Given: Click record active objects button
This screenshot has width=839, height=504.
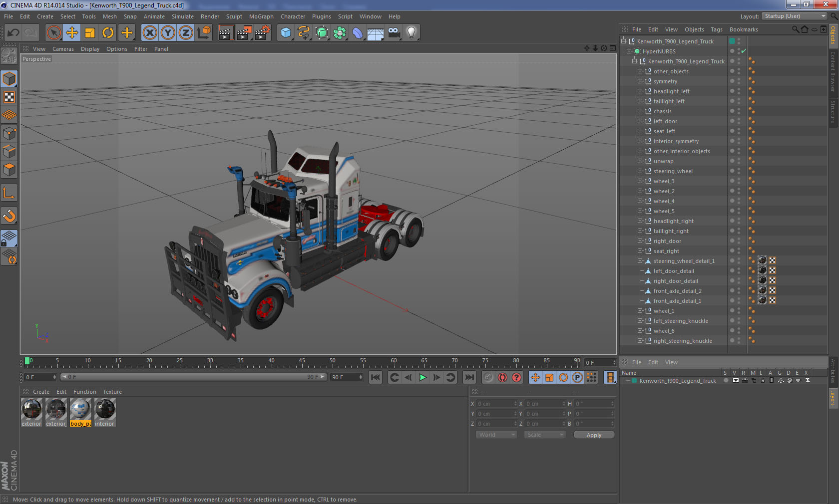Looking at the screenshot, I should pyautogui.click(x=488, y=377).
